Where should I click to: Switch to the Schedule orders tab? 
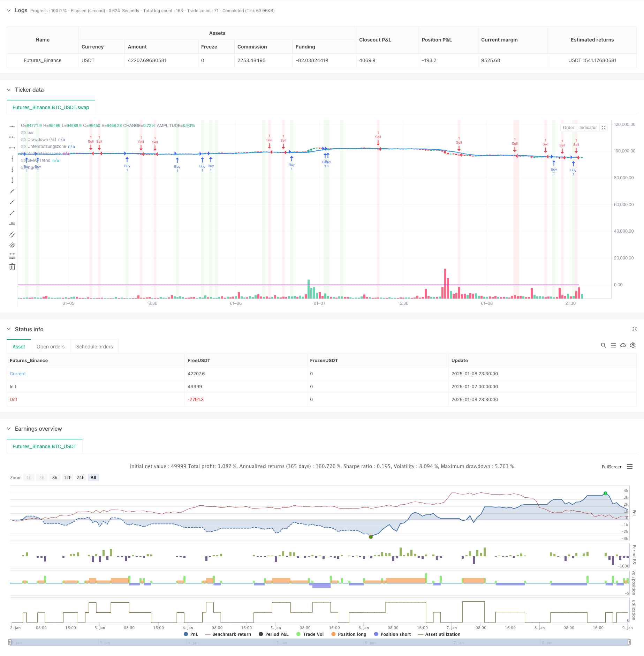pyautogui.click(x=94, y=347)
